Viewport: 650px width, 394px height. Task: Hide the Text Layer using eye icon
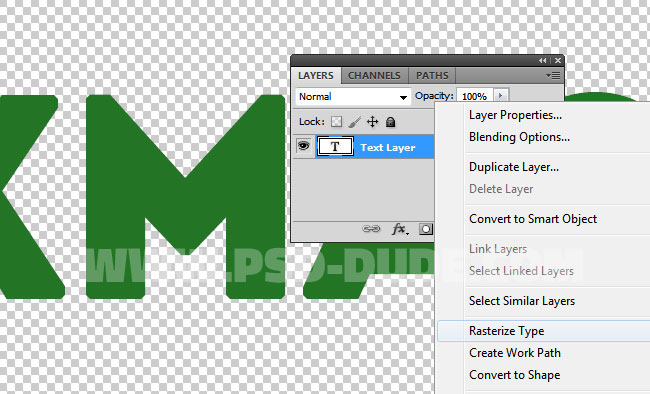(303, 146)
